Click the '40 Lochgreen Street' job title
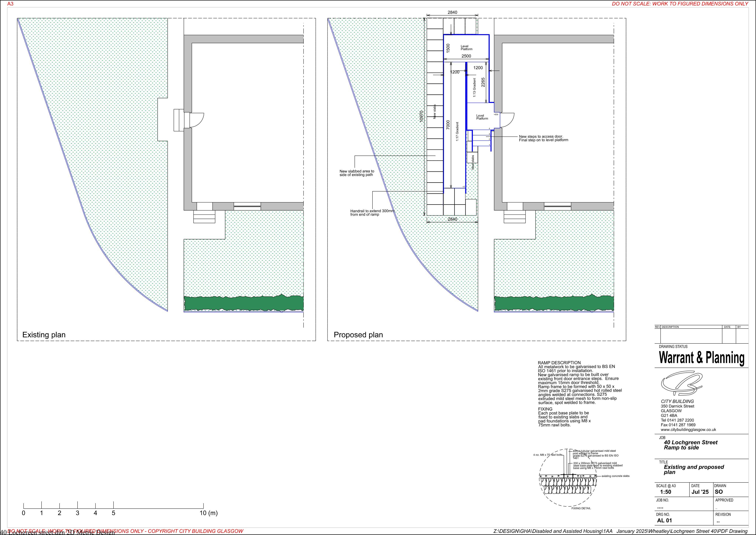The width and height of the screenshot is (756, 535). pyautogui.click(x=690, y=442)
